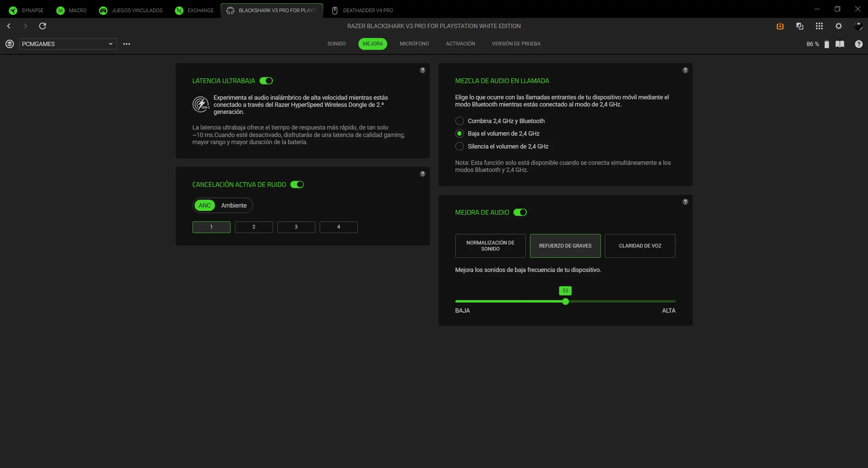The height and width of the screenshot is (468, 868).
Task: Click the bass boost slider handle
Action: pyautogui.click(x=566, y=301)
